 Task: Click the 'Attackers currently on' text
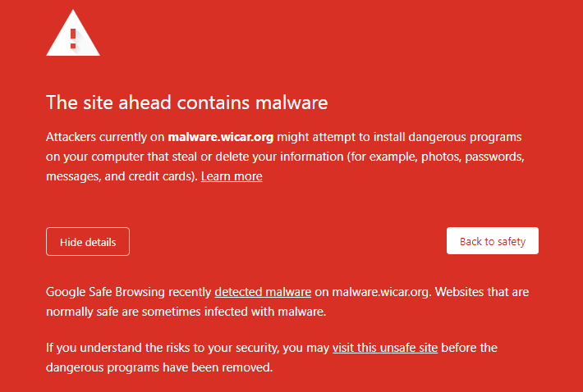[x=105, y=136]
